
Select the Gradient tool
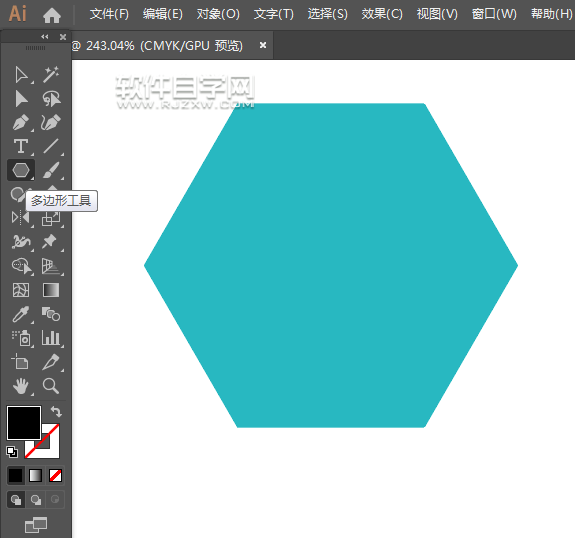pyautogui.click(x=51, y=290)
